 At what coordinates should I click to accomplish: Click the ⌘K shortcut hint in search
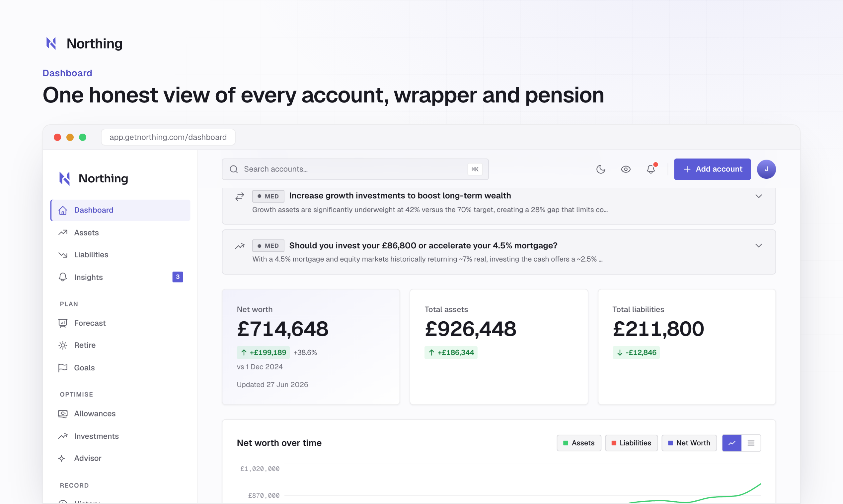point(475,169)
